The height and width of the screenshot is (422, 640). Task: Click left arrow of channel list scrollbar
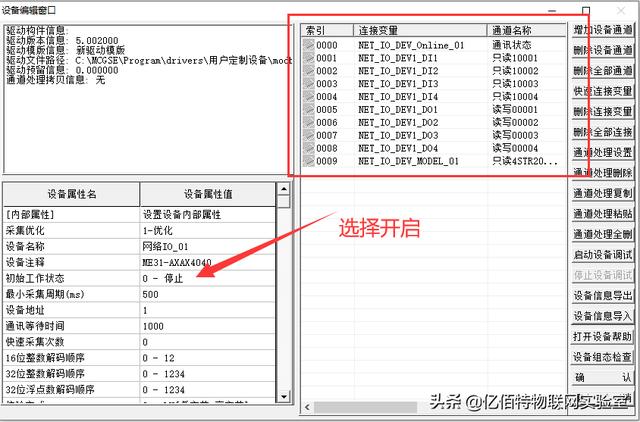tap(307, 407)
